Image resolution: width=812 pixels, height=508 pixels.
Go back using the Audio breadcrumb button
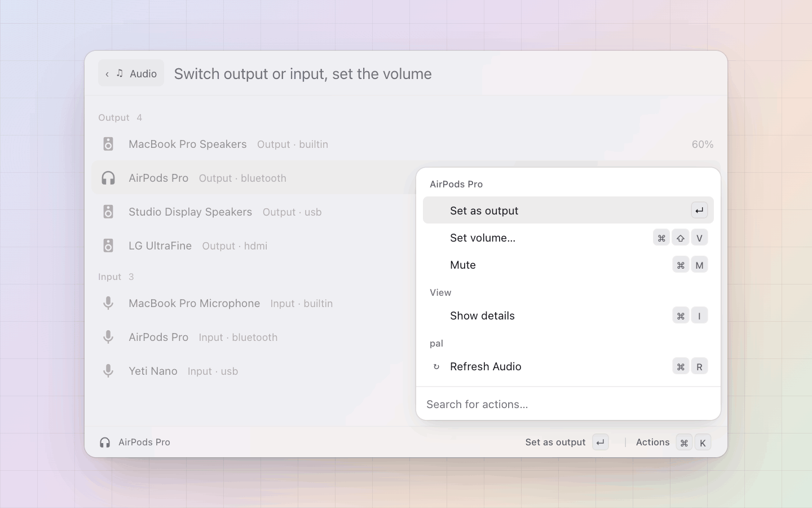pyautogui.click(x=131, y=73)
